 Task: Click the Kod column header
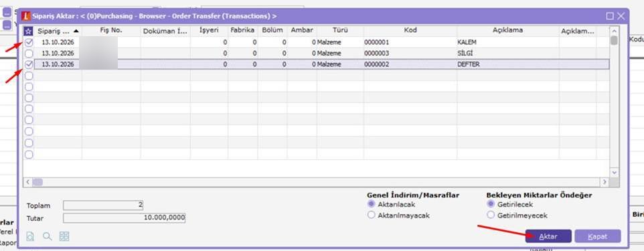point(410,31)
